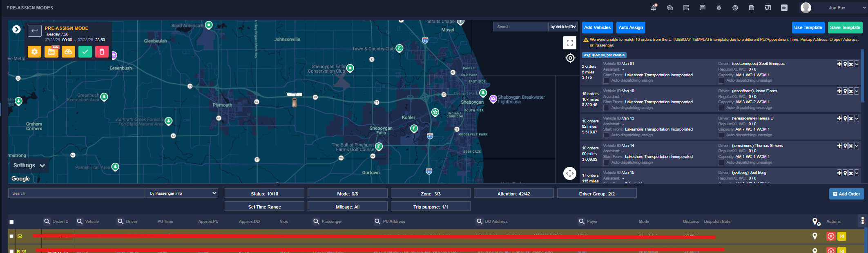Open pre-assign settings with the orange gear
868x253 pixels.
point(34,52)
